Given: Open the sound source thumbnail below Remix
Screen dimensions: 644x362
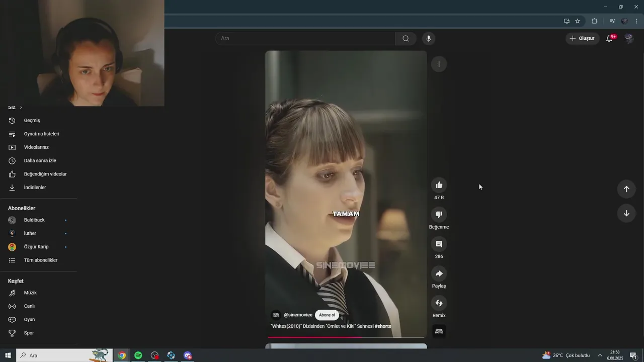Looking at the screenshot, I should pos(439,331).
